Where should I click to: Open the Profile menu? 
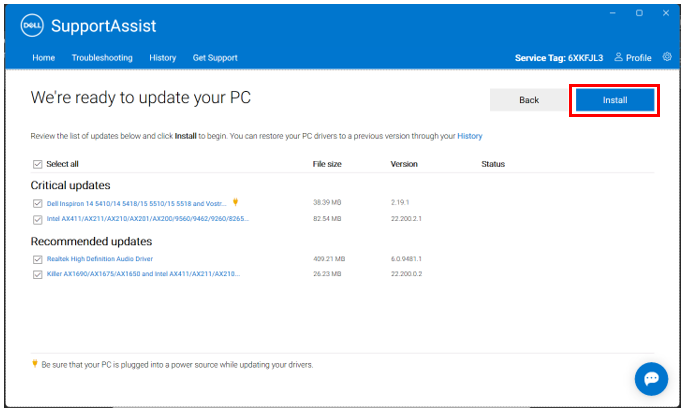click(633, 57)
